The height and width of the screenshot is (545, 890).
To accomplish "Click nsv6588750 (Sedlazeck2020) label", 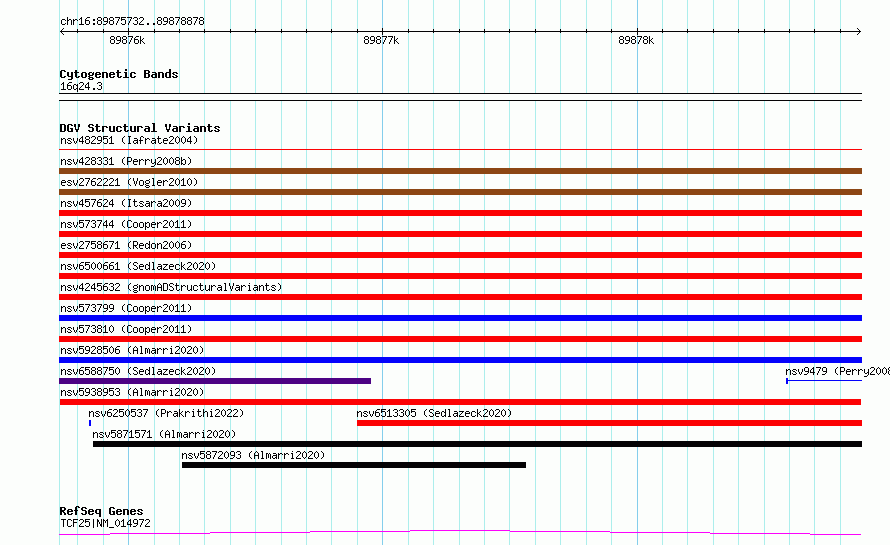I will point(138,371).
